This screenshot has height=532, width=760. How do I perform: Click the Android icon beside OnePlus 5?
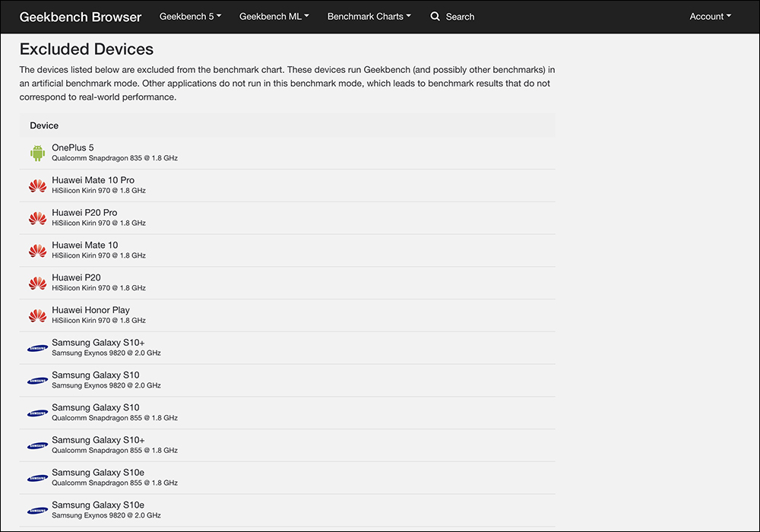pos(37,153)
